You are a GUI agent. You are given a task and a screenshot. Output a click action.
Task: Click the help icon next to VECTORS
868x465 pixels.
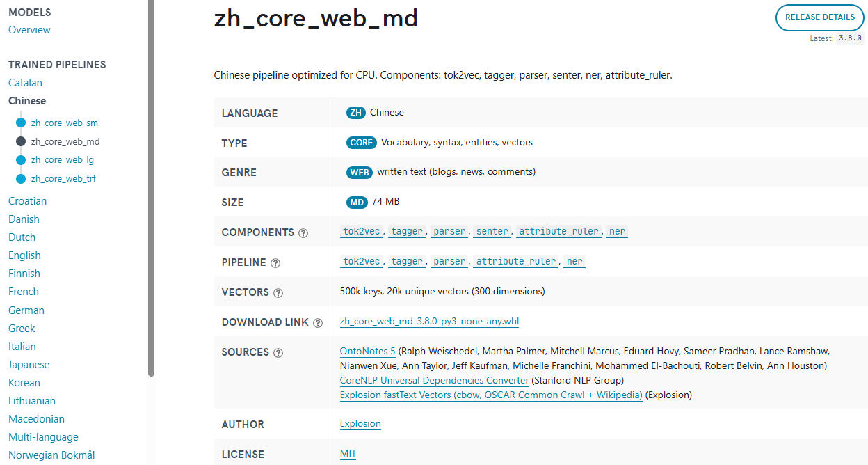[278, 293]
